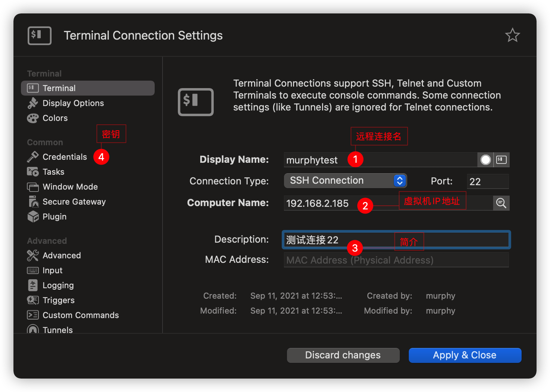Click the favorite star icon
This screenshot has width=550, height=392.
click(512, 35)
